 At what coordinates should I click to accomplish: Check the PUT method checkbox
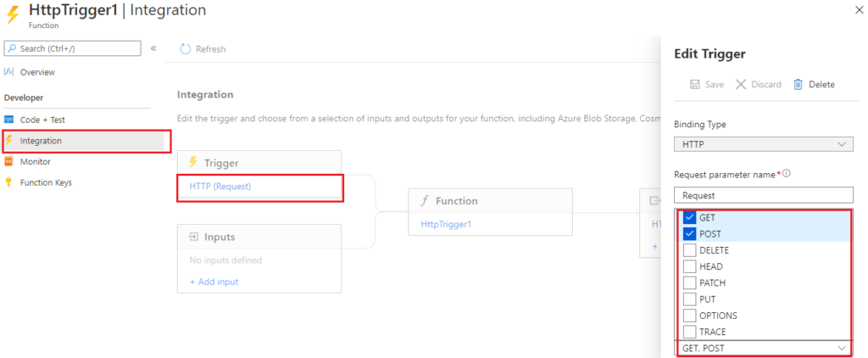click(x=690, y=299)
